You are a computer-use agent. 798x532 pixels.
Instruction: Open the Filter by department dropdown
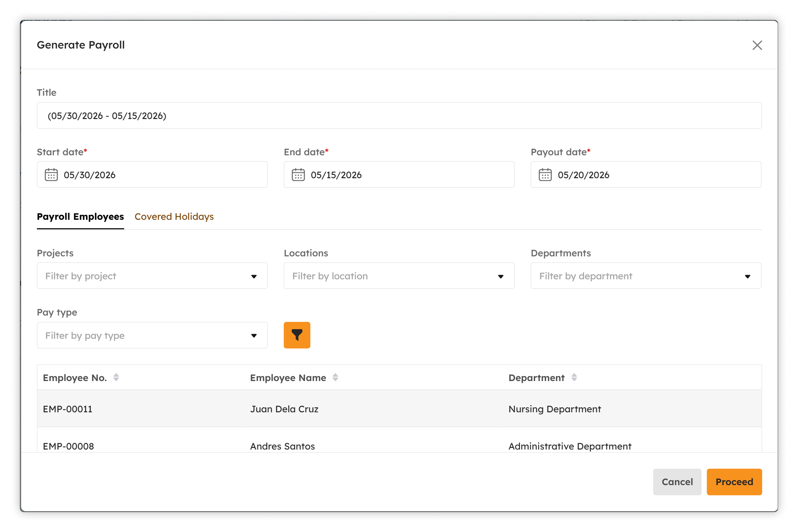pyautogui.click(x=646, y=276)
